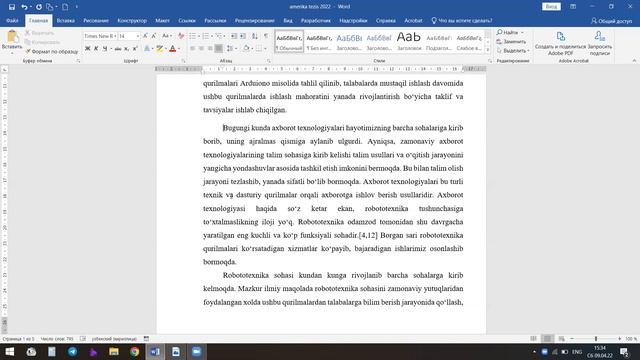Open the Рецензирование (Review) tab
640x360 pixels.
[255, 20]
